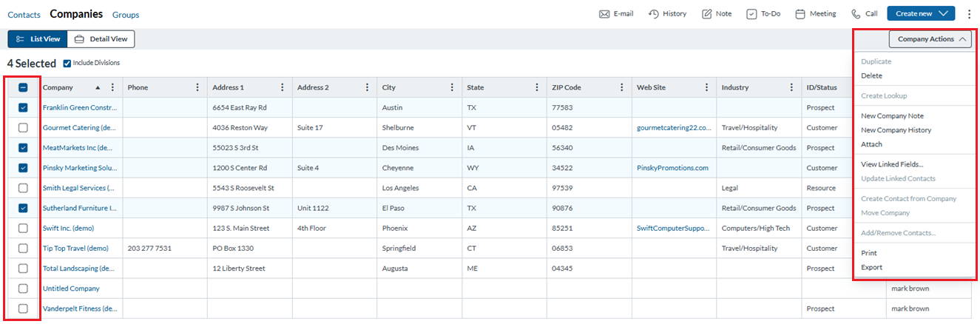This screenshot has width=980, height=324.
Task: Select the Companies tab
Action: (76, 14)
